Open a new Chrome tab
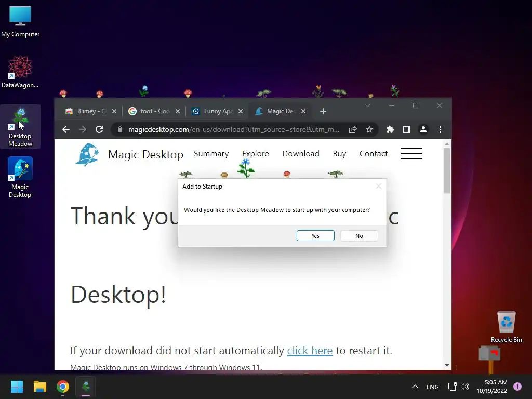The width and height of the screenshot is (532, 399). pyautogui.click(x=323, y=111)
